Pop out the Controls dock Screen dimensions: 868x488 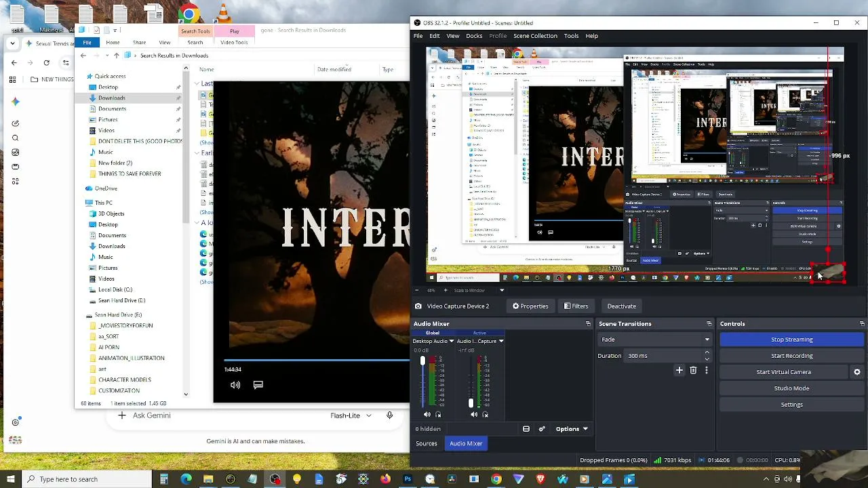tap(862, 324)
